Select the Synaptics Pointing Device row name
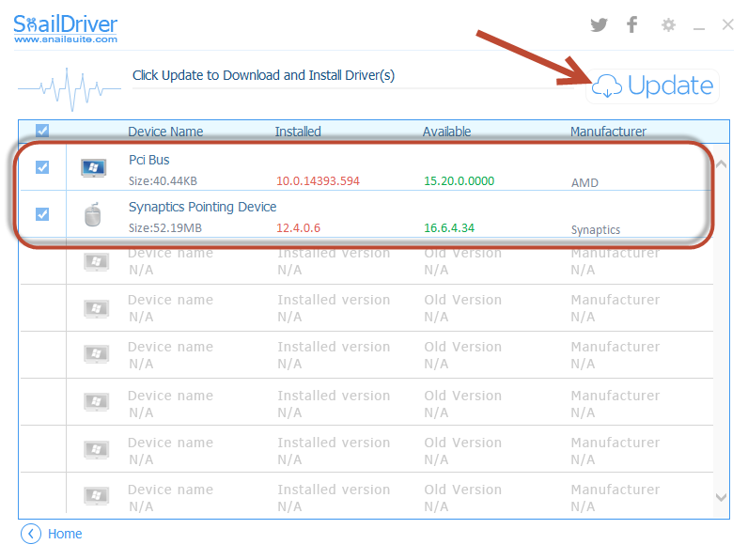The image size is (748, 560). coord(202,207)
